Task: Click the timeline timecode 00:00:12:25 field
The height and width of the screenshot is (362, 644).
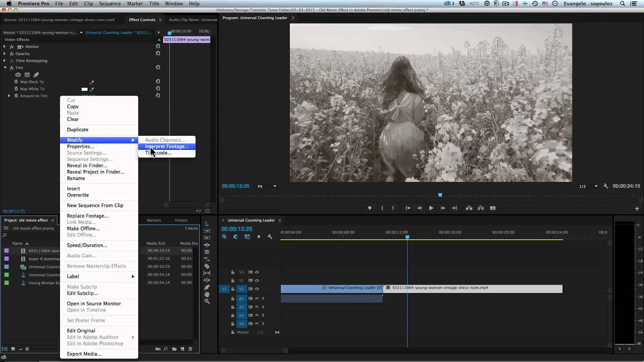Action: tap(237, 229)
